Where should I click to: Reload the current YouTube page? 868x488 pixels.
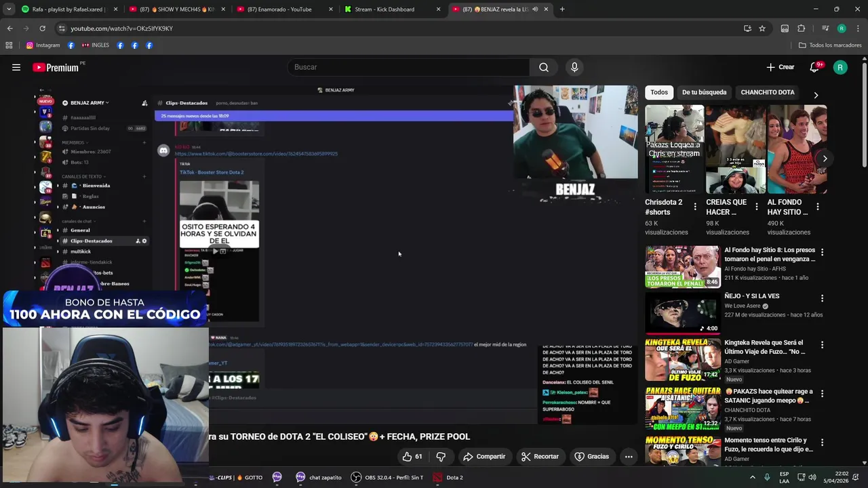pyautogui.click(x=42, y=28)
